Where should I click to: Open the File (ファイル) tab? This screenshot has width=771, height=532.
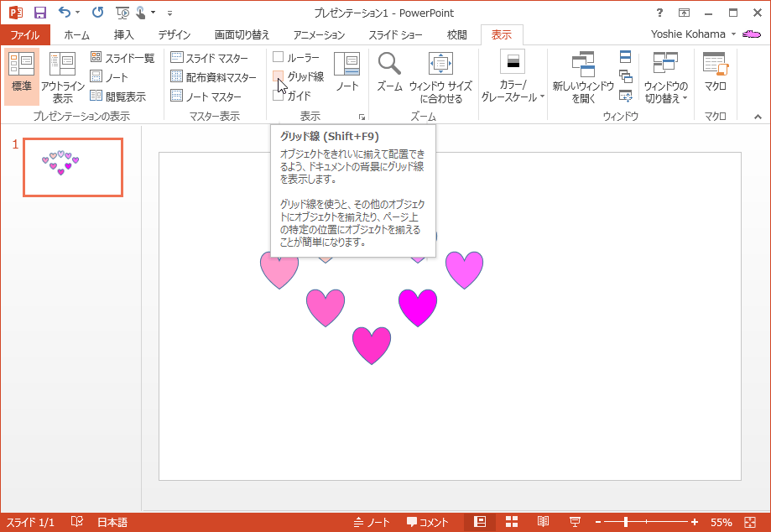(x=25, y=35)
